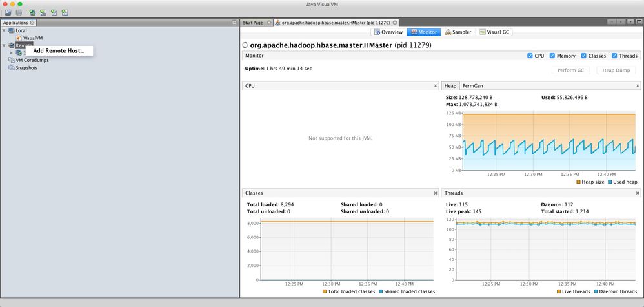Click the Local computer icon in tree
644x307 pixels.
(x=12, y=31)
